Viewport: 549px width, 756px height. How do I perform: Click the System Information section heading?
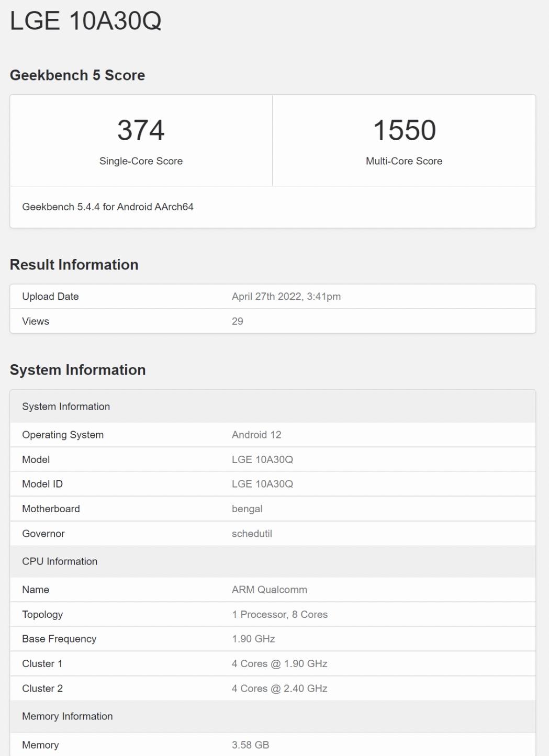click(x=77, y=370)
